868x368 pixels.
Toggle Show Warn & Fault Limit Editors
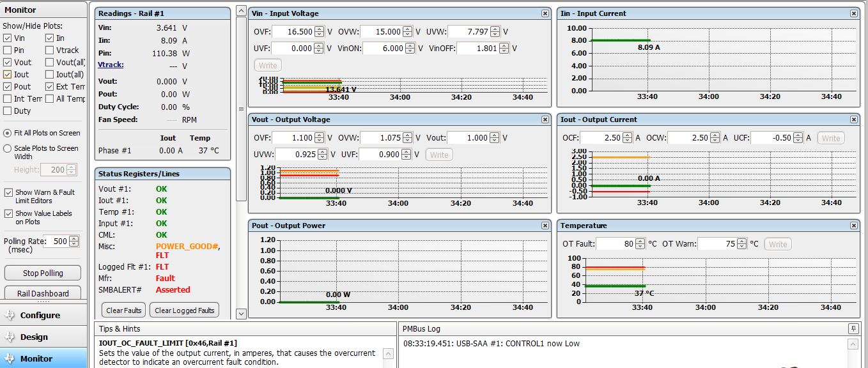click(x=8, y=192)
